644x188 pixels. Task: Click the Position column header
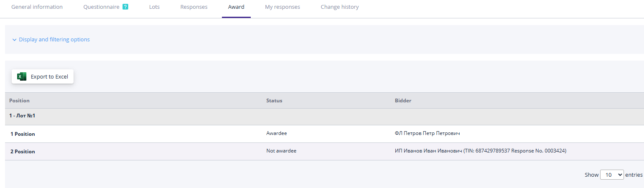click(20, 101)
